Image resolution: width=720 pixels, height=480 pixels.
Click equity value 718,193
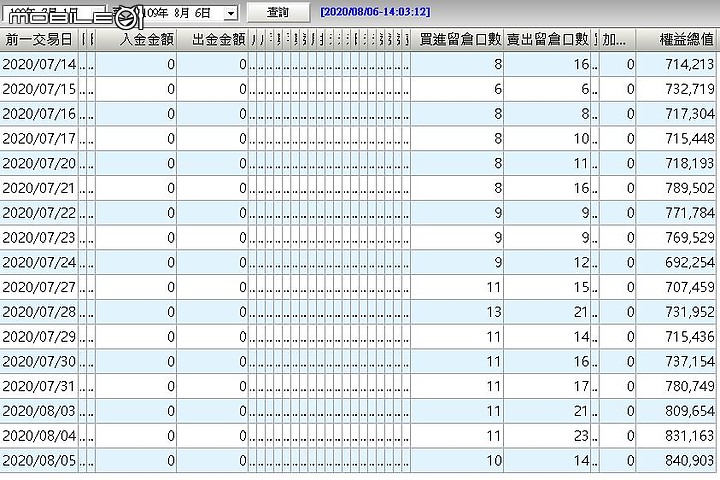pyautogui.click(x=690, y=164)
